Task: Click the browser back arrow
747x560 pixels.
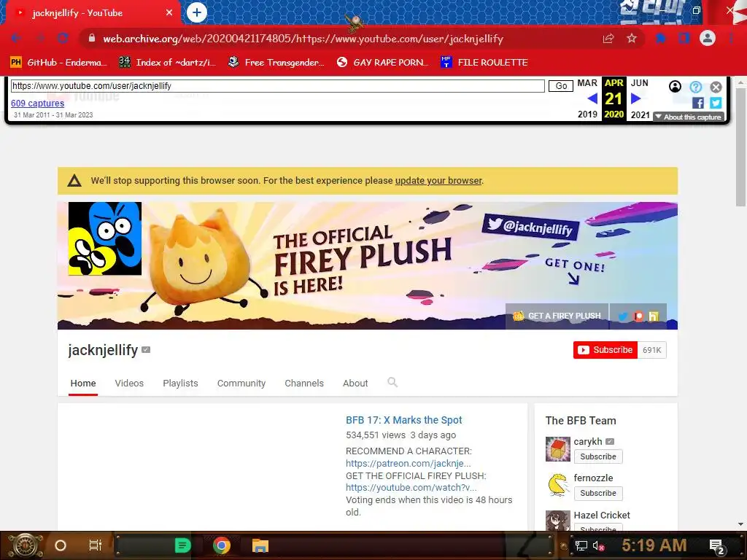Action: pos(16,39)
